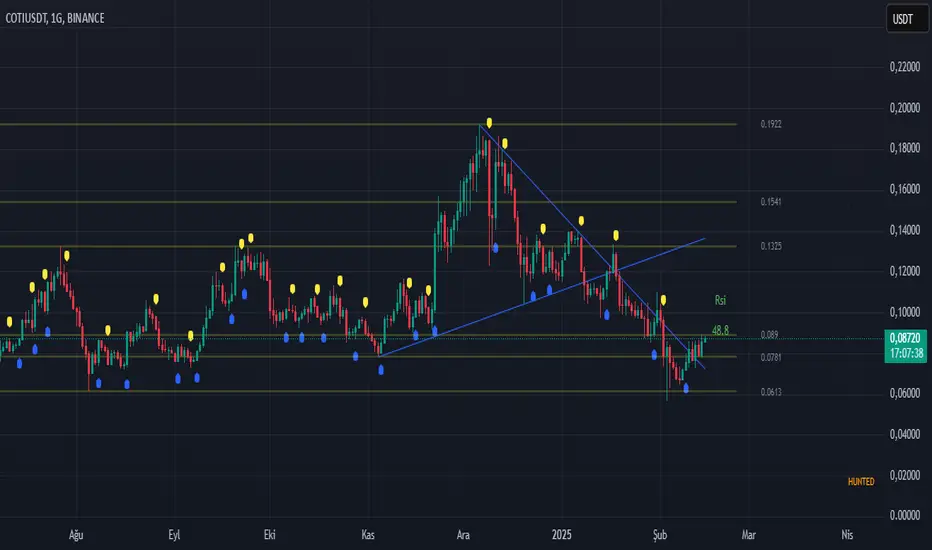Select the ascending blue trendline

pyautogui.click(x=542, y=297)
